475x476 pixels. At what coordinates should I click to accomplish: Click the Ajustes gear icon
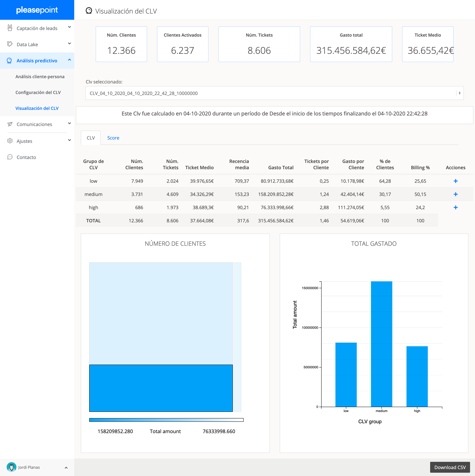point(10,141)
